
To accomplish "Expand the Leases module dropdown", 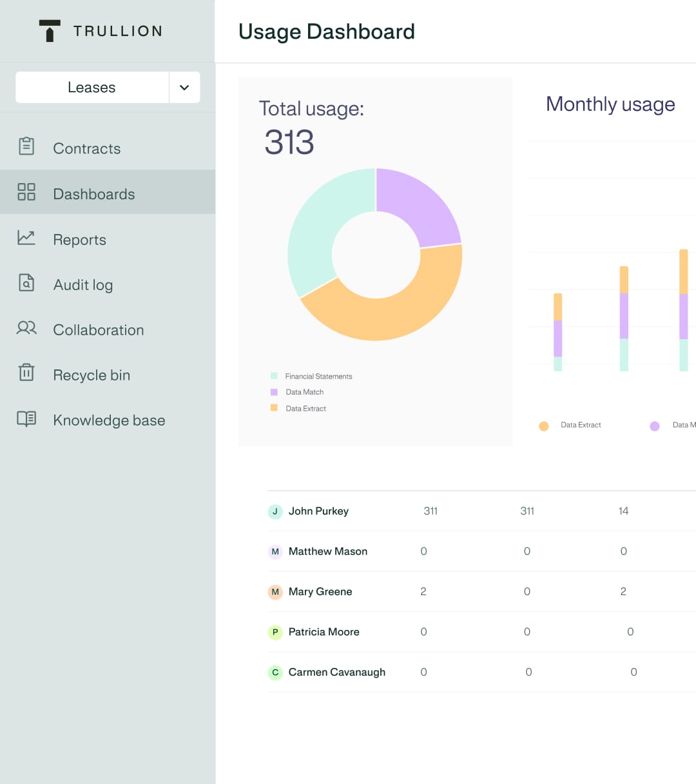I will pos(91,87).
